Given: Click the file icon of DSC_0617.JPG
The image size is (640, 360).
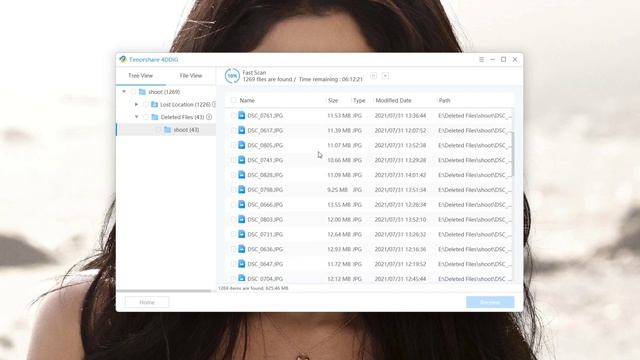Looking at the screenshot, I should 242,130.
